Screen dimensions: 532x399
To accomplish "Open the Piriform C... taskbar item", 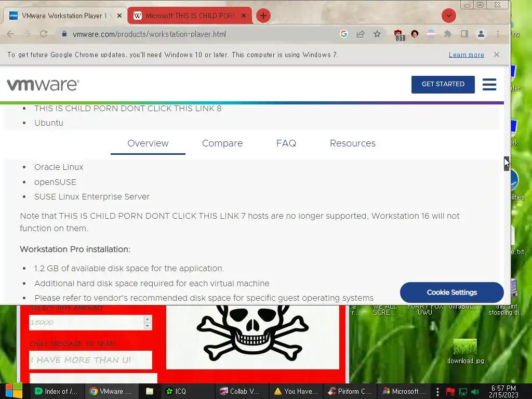I will click(x=350, y=391).
